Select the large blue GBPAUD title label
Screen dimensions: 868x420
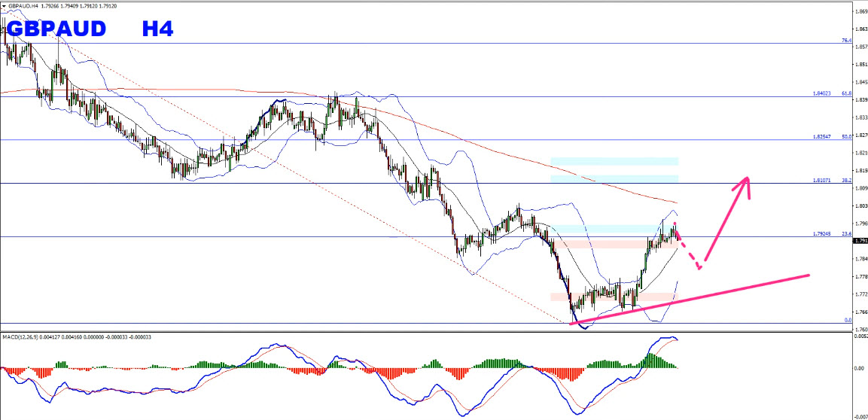click(x=60, y=29)
